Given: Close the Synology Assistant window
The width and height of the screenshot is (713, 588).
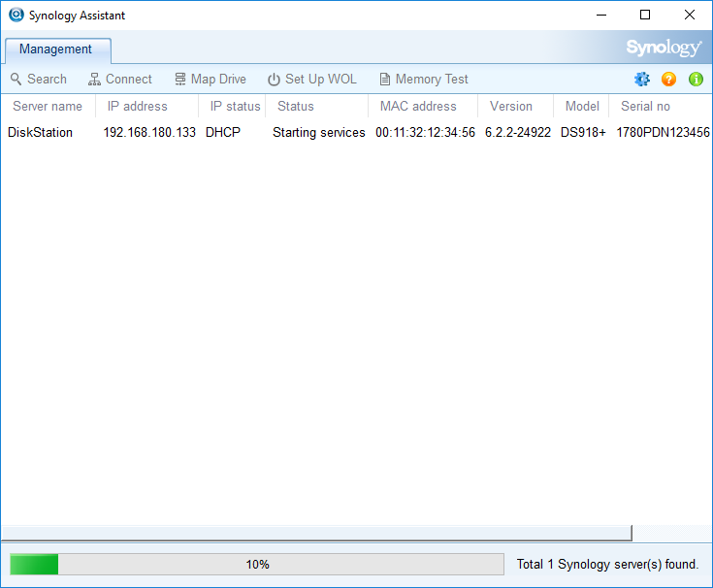Looking at the screenshot, I should [x=690, y=15].
